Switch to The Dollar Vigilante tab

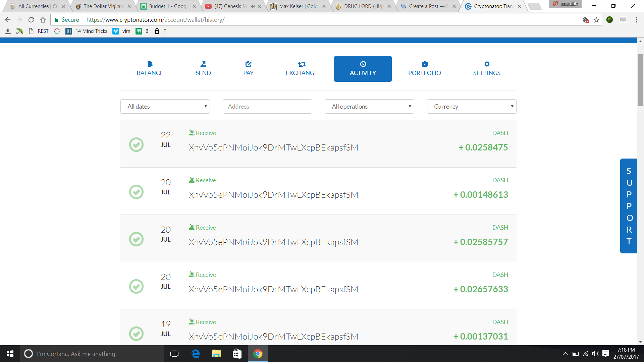[102, 6]
